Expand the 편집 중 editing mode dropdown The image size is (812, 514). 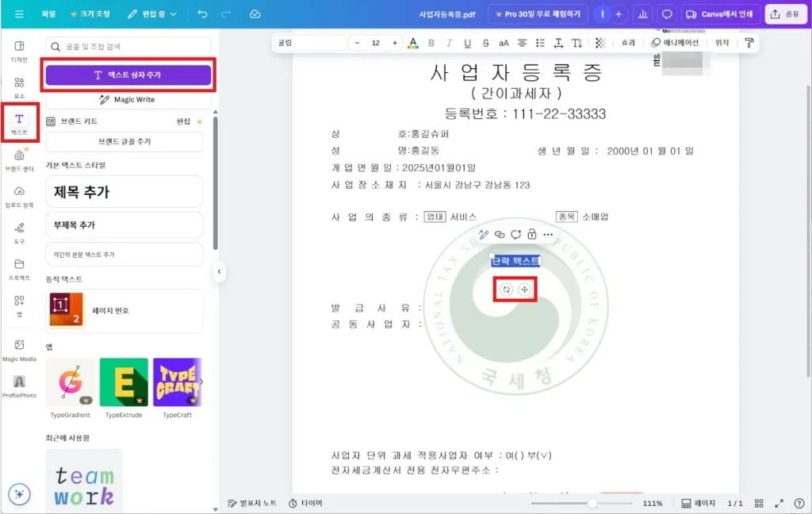153,14
